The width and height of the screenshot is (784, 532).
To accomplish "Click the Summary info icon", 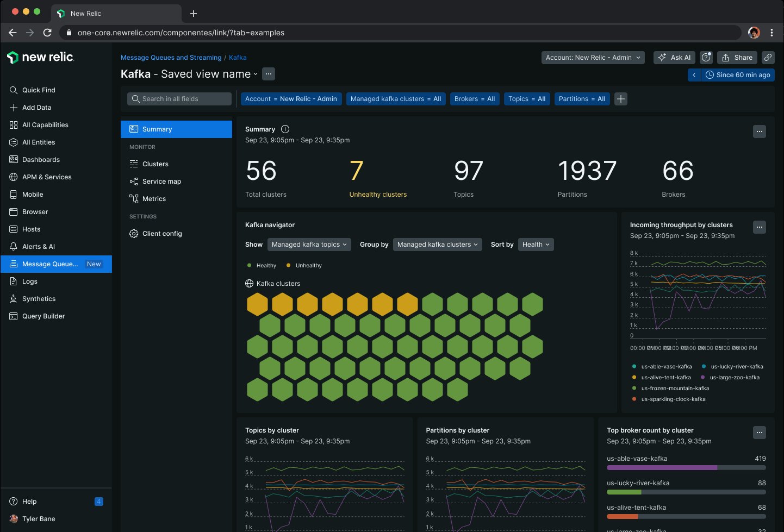I will pyautogui.click(x=285, y=129).
